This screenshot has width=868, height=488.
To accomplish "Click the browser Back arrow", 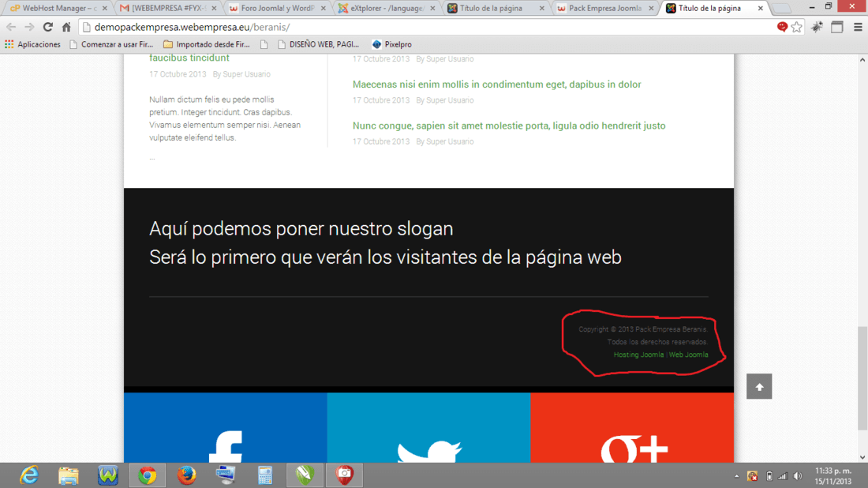I will [x=11, y=27].
